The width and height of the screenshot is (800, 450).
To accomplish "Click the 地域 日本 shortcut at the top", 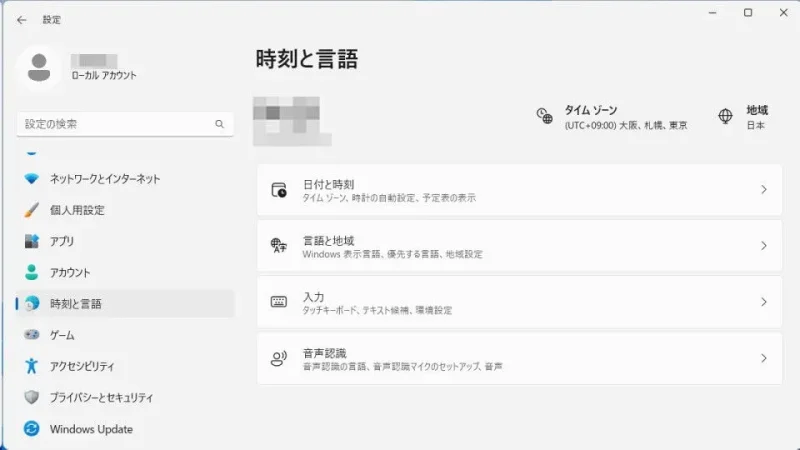I will click(x=743, y=117).
